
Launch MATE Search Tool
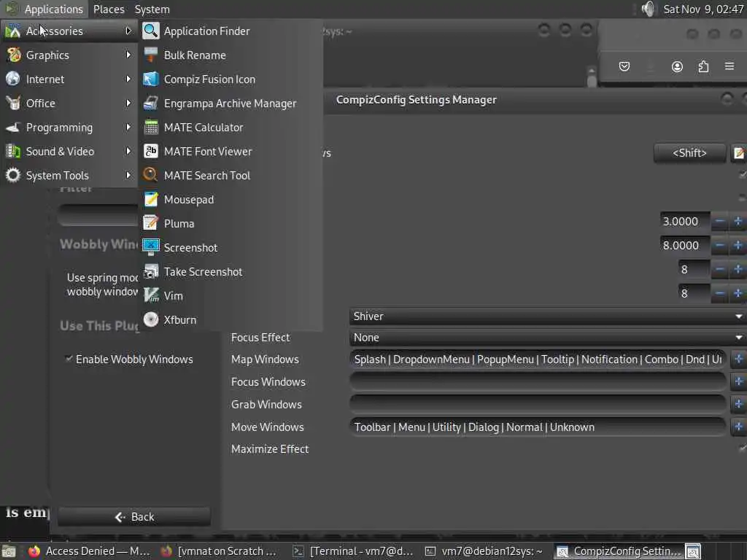coord(231,175)
